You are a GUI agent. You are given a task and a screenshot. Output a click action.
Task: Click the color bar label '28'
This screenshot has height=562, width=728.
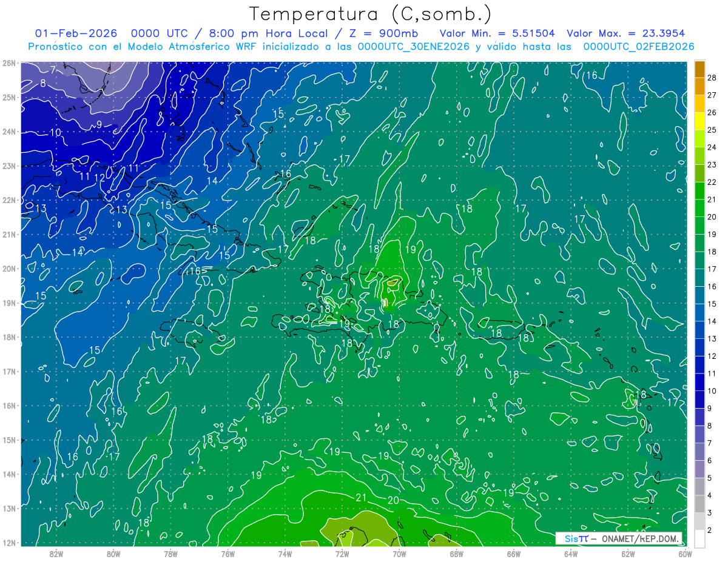(x=712, y=77)
